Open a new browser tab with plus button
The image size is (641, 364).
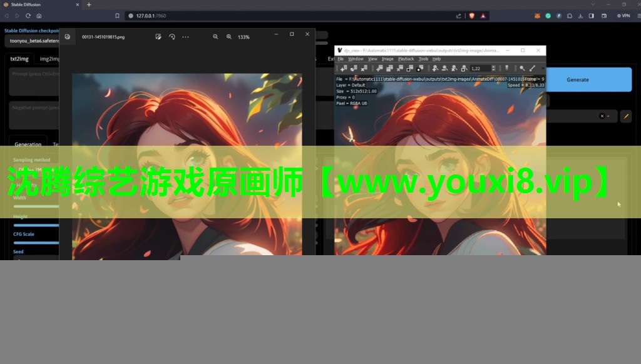point(89,5)
